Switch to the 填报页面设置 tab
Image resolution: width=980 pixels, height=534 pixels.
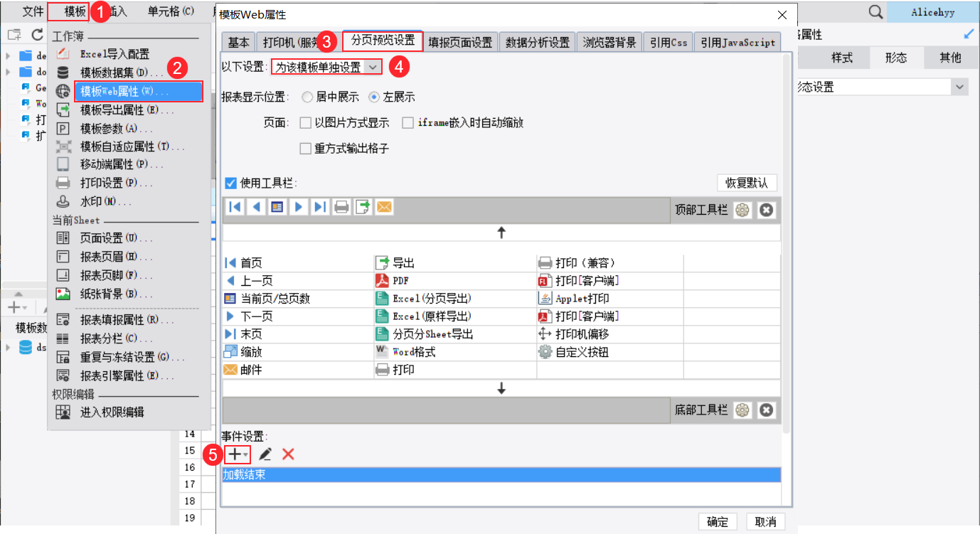point(460,42)
